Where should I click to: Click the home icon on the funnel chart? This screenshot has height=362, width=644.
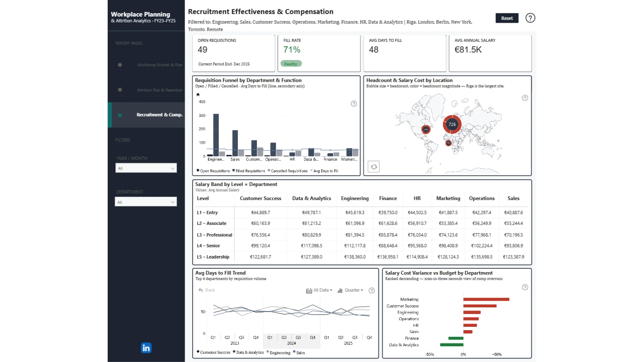click(198, 95)
